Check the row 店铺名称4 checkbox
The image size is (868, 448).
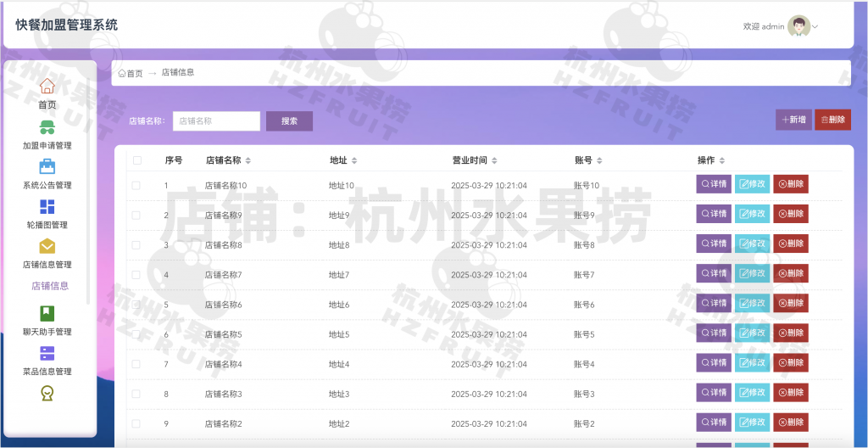136,364
